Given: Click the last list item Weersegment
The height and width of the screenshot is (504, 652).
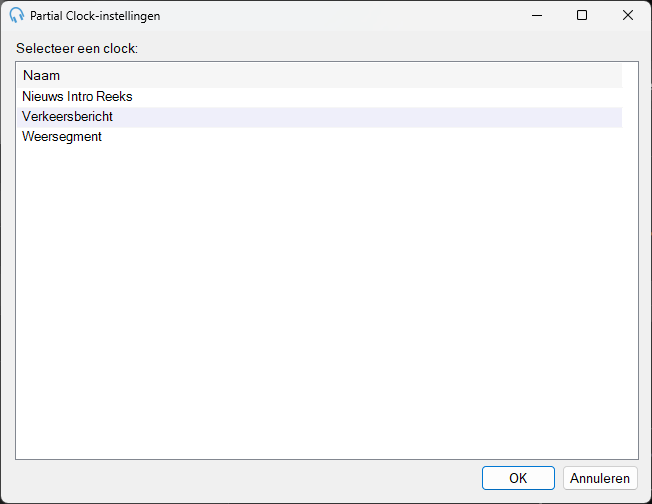Looking at the screenshot, I should pos(319,137).
